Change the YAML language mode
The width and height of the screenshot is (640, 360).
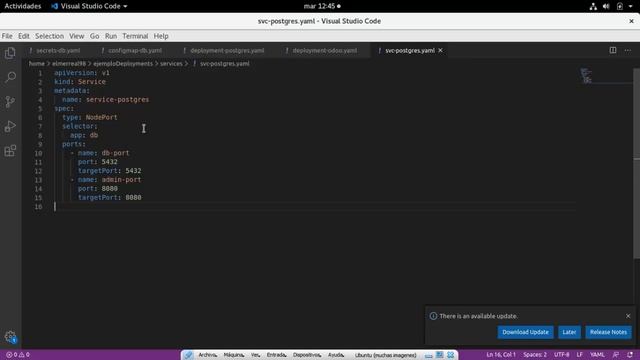click(x=597, y=355)
